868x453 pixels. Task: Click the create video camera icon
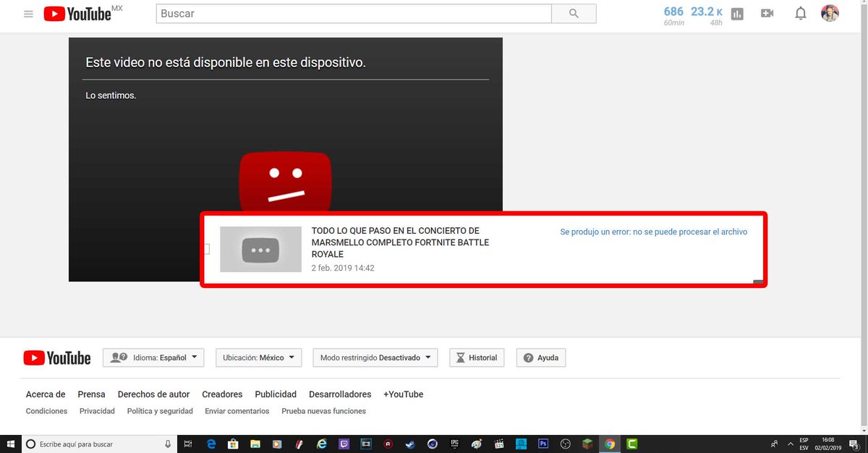click(767, 14)
